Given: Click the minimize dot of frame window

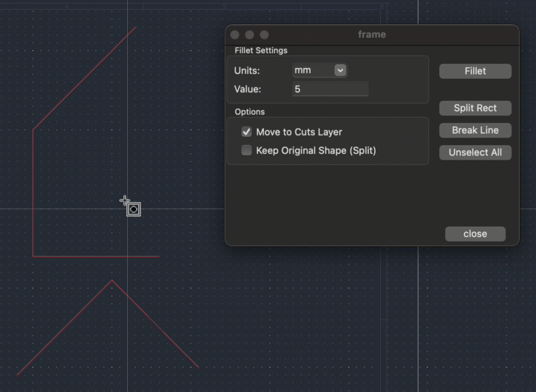Looking at the screenshot, I should pos(250,35).
